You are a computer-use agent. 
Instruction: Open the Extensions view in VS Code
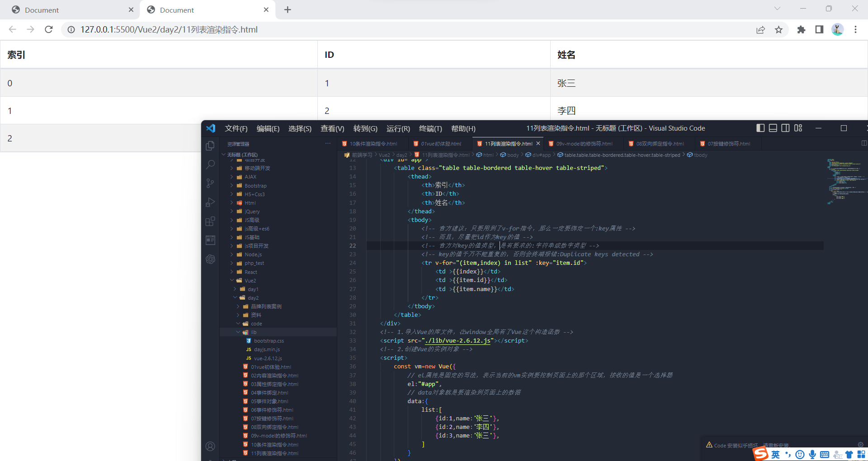(x=210, y=221)
